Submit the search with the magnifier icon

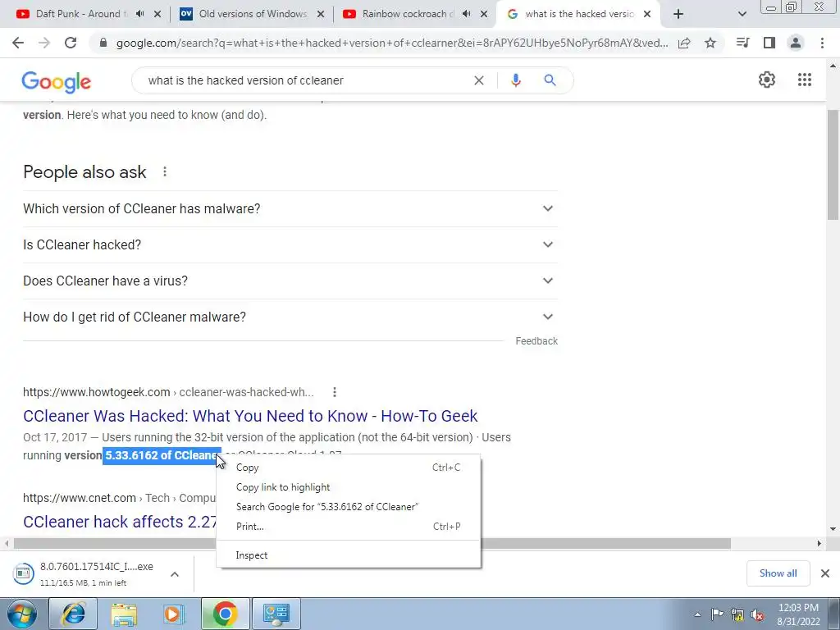tap(550, 80)
